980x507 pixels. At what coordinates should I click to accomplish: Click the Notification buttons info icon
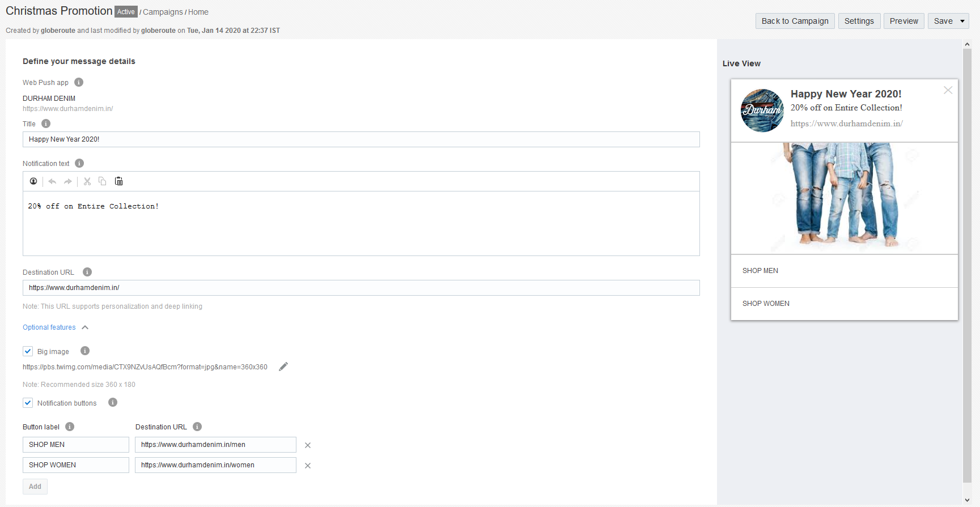pos(113,402)
